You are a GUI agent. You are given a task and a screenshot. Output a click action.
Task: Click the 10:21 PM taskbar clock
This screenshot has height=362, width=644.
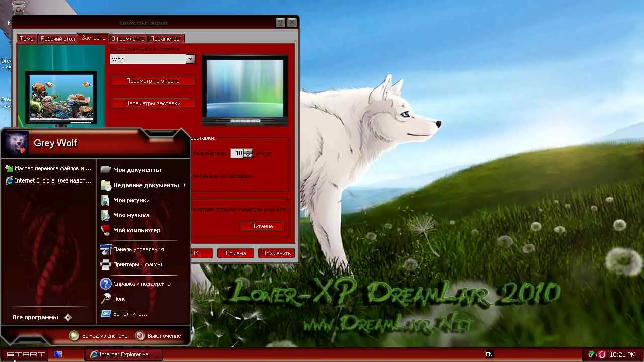(x=622, y=355)
